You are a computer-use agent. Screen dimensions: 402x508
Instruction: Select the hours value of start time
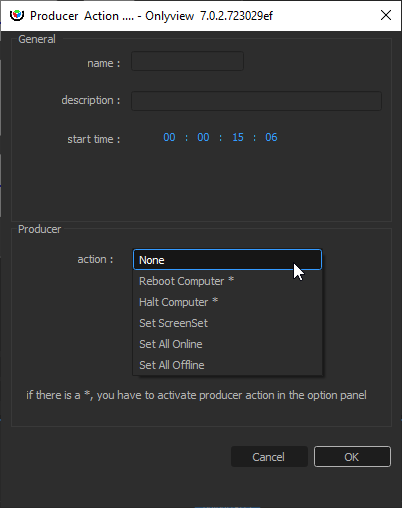tap(169, 137)
